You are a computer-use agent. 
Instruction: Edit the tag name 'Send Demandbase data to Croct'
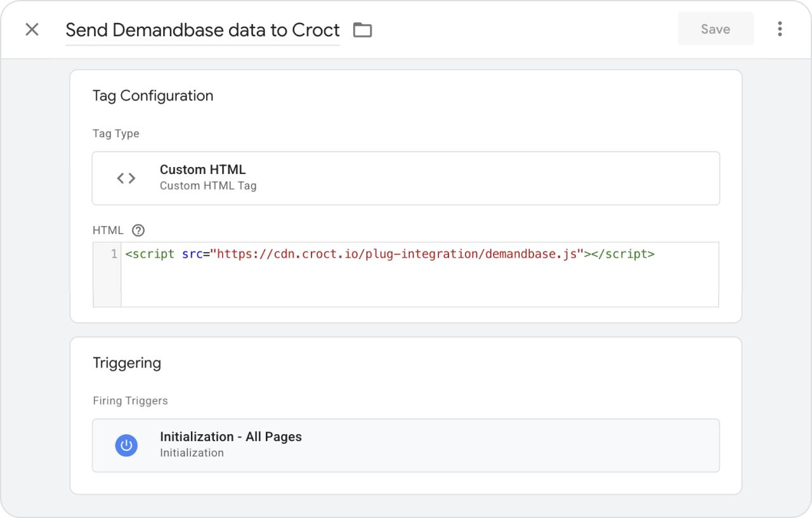(x=202, y=30)
